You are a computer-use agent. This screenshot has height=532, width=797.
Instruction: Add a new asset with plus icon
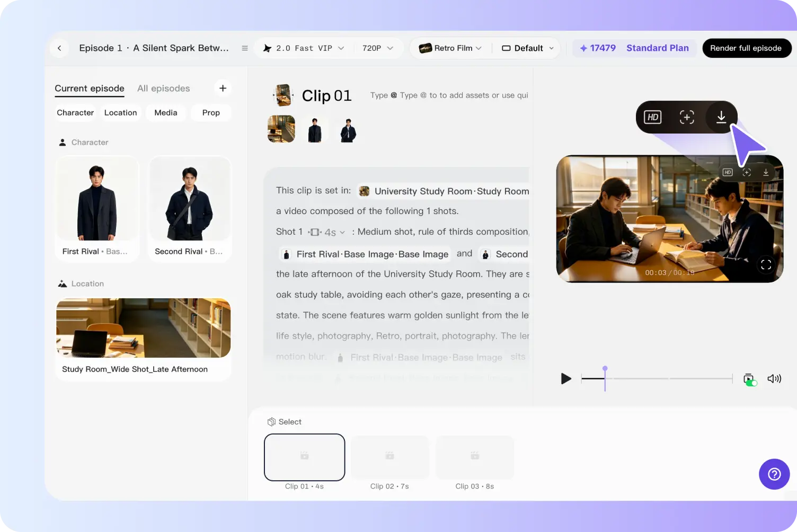pos(223,88)
